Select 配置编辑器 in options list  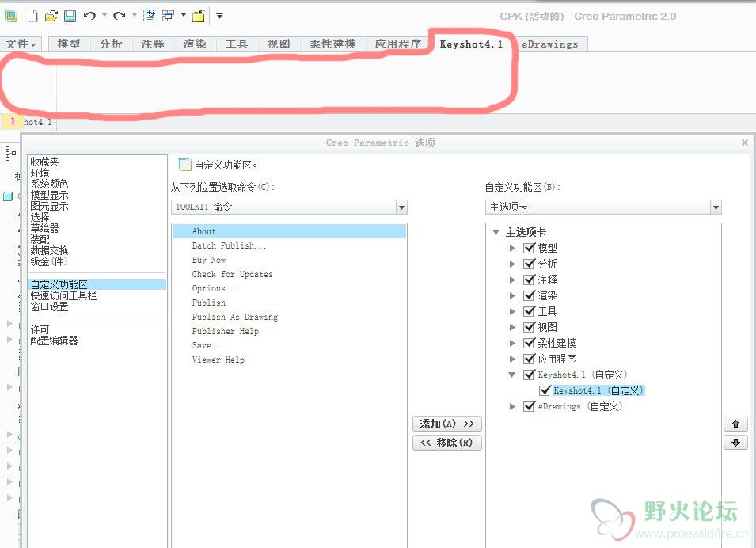54,341
